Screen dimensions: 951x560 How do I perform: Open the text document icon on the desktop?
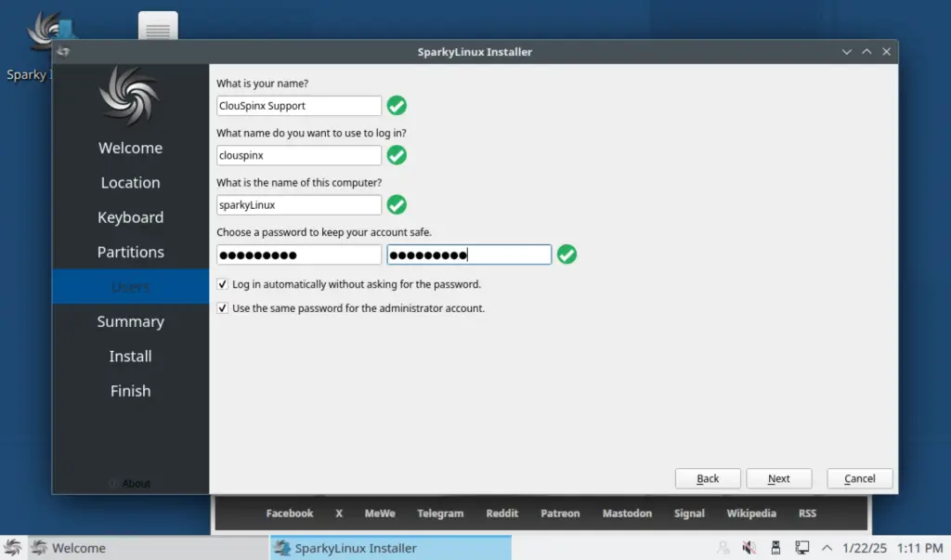[156, 25]
